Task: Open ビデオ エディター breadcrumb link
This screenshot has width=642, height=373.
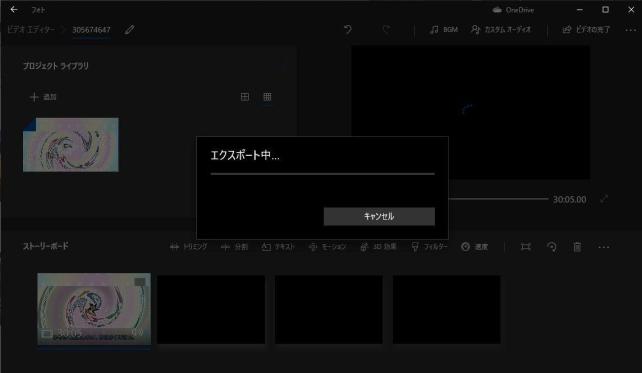Action: coord(31,29)
